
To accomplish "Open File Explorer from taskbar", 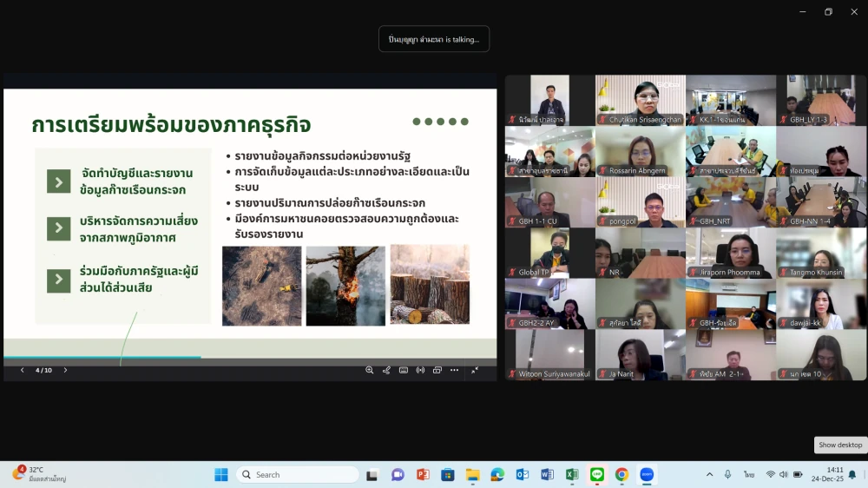I will [473, 475].
